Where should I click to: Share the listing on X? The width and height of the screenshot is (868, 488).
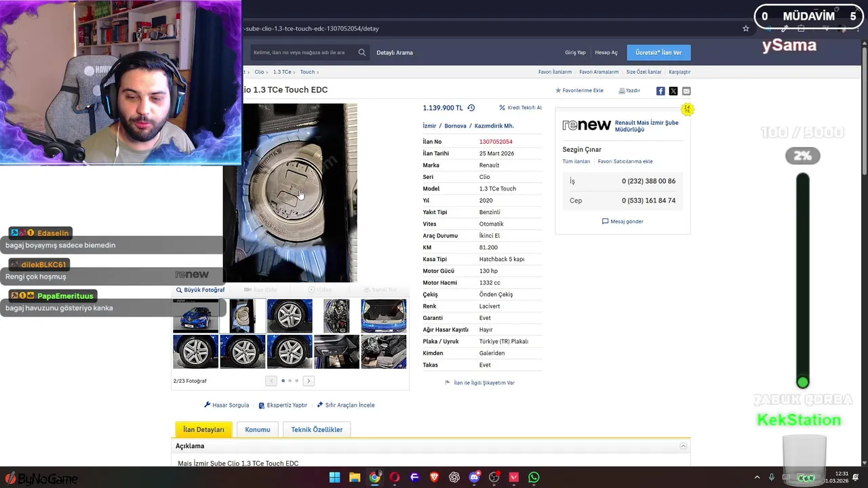pos(673,91)
